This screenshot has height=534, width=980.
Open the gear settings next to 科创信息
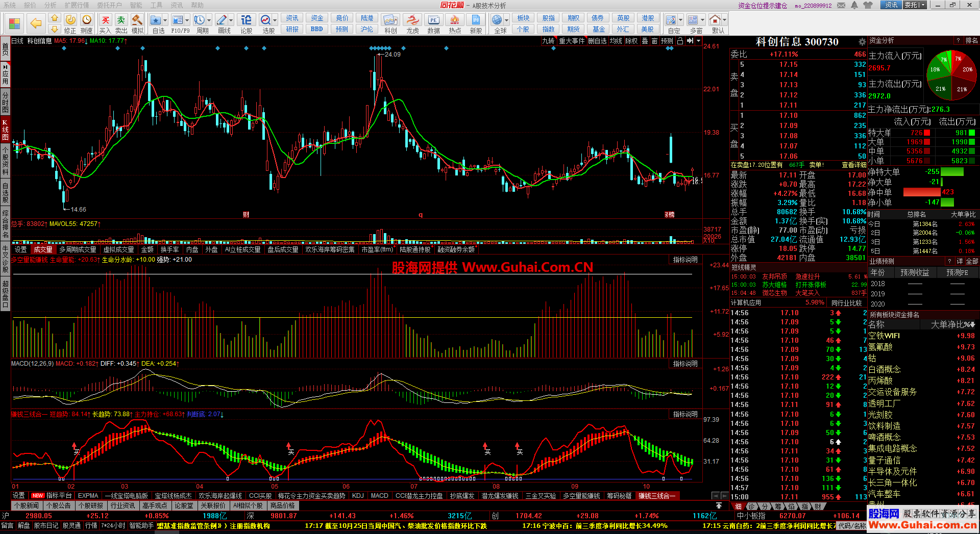[x=862, y=42]
